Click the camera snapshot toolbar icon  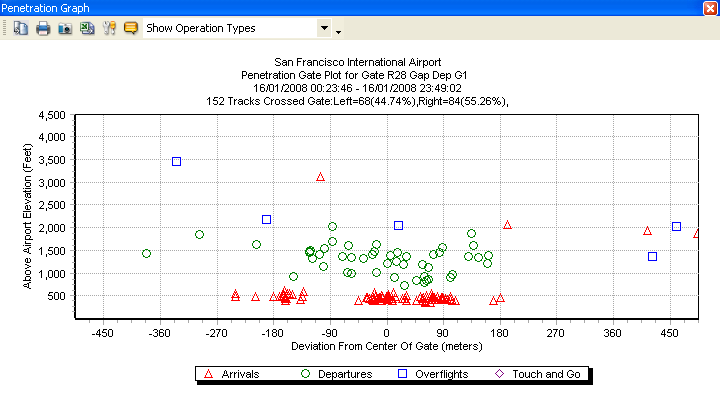tap(65, 29)
